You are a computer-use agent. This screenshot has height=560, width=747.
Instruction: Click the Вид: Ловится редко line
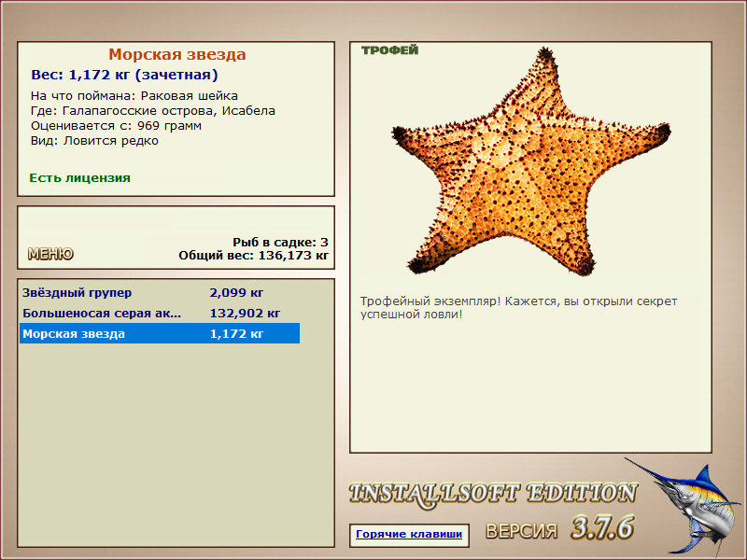coord(94,141)
